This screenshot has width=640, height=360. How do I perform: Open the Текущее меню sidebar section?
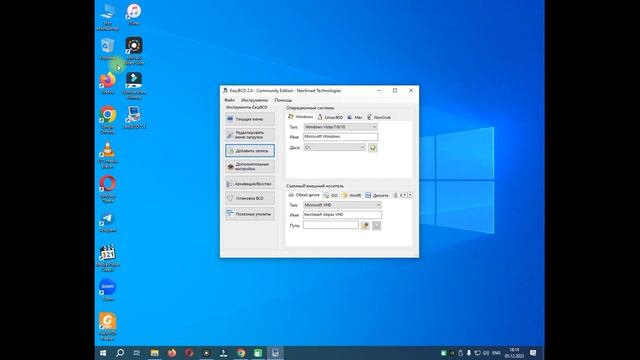[x=250, y=119]
